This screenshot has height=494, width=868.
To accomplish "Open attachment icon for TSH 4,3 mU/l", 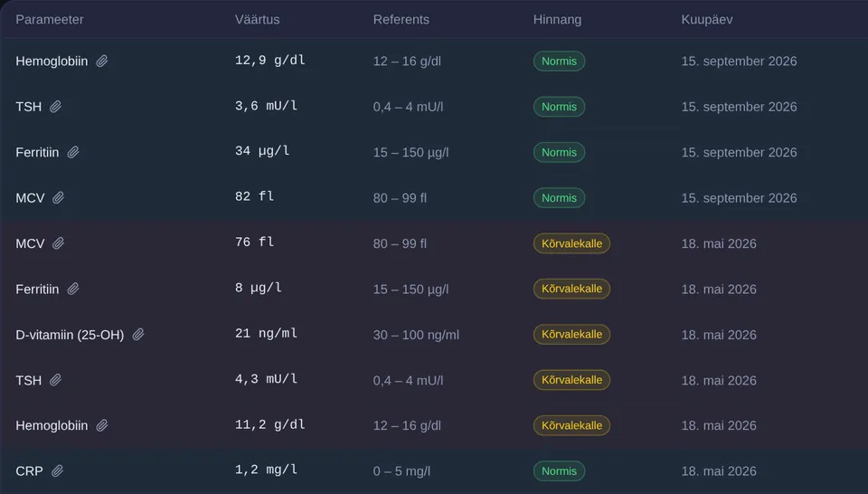I will pyautogui.click(x=55, y=380).
